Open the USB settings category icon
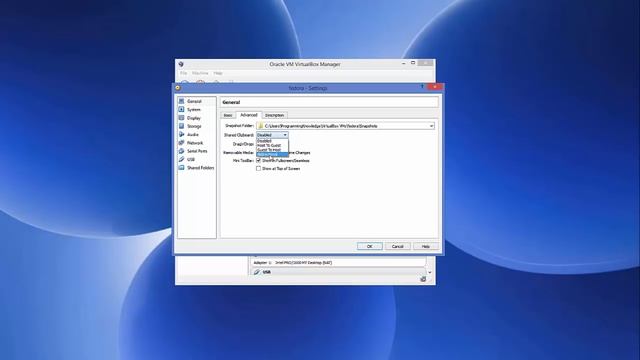 click(182, 159)
